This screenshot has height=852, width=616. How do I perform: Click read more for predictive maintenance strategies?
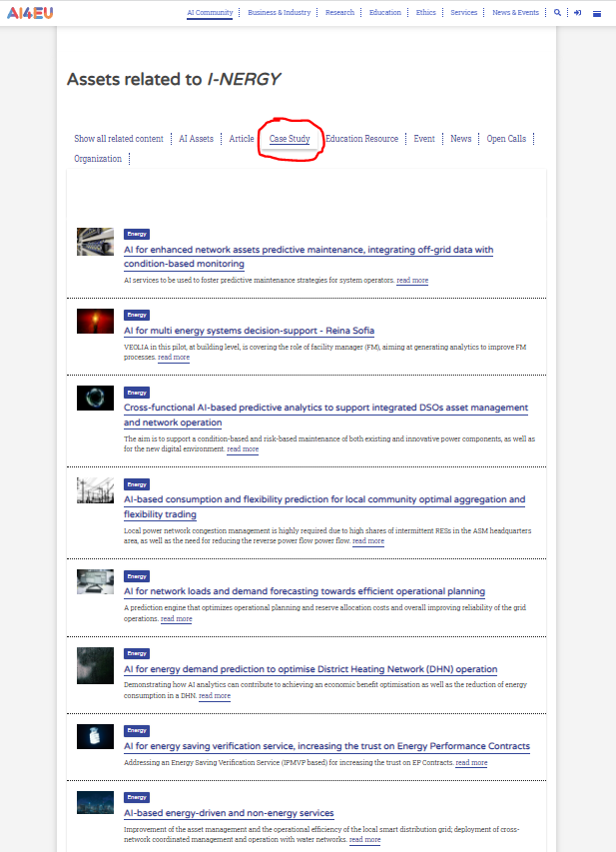tap(412, 281)
